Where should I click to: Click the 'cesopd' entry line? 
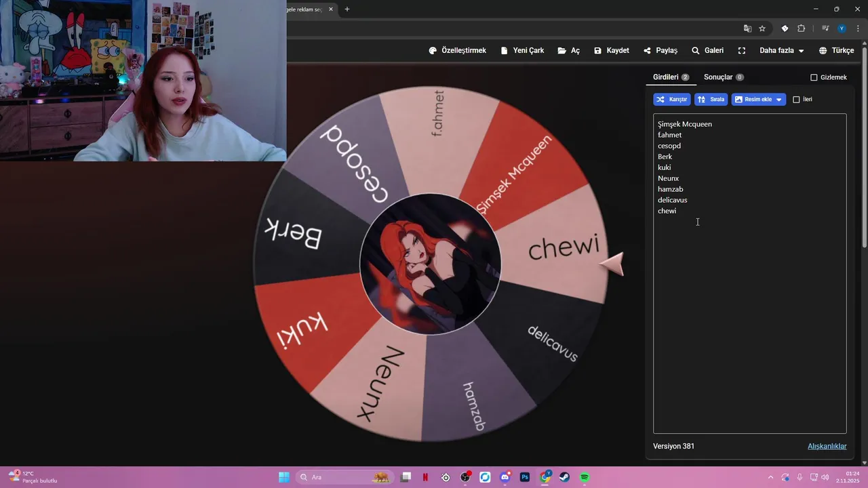coord(669,146)
